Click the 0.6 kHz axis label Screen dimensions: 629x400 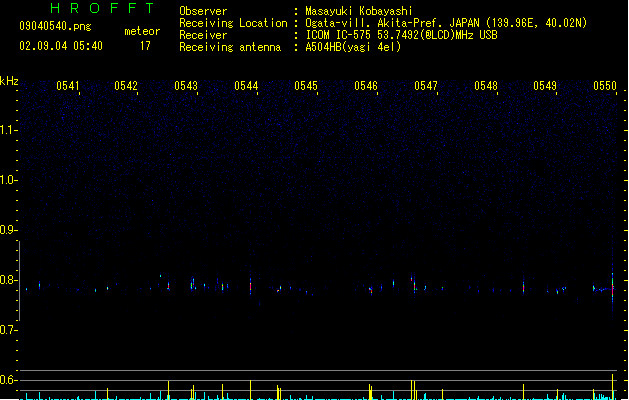point(8,380)
